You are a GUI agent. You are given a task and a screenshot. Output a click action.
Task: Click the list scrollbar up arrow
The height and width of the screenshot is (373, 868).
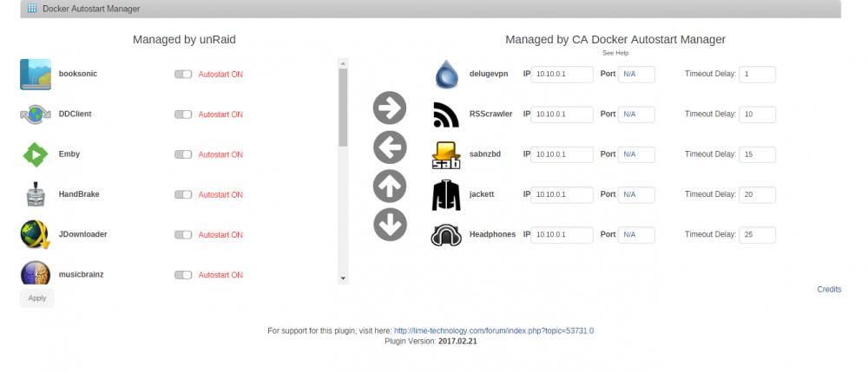coord(343,63)
